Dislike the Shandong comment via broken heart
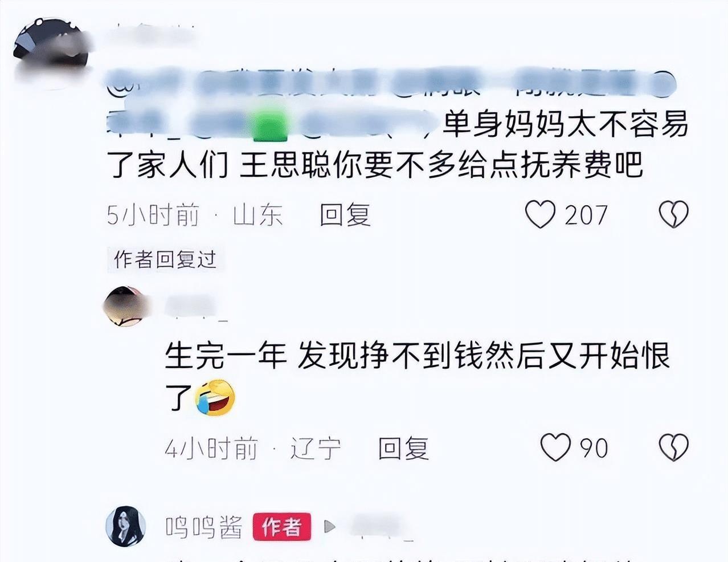The width and height of the screenshot is (728, 562). tap(674, 215)
